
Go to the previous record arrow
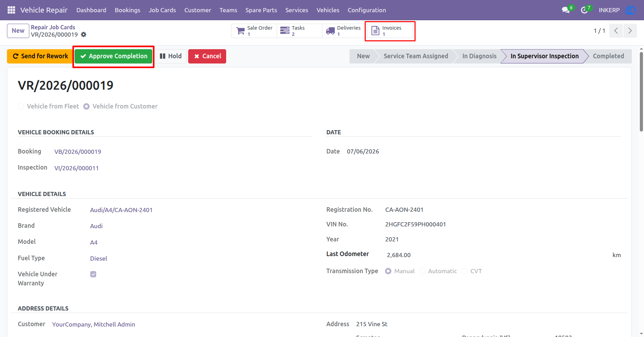coord(616,31)
